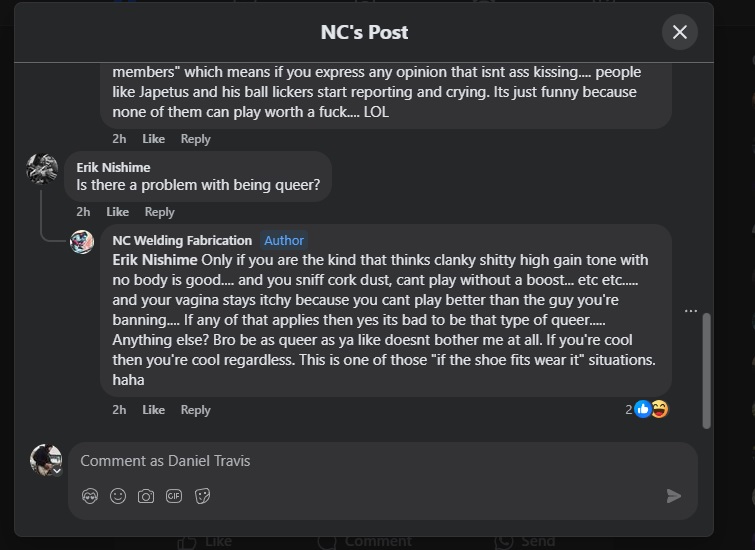Like Erik Nishime's comment
This screenshot has height=550, width=755.
[118, 212]
